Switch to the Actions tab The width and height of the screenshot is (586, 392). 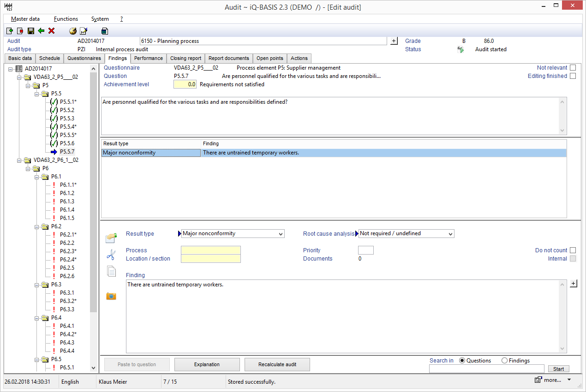299,59
